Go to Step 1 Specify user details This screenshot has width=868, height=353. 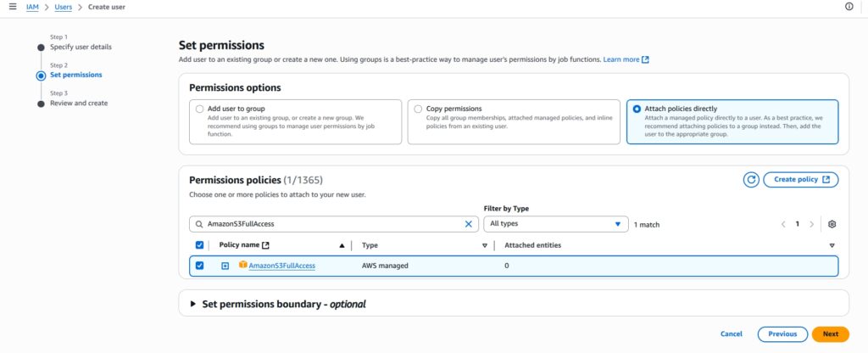pos(81,48)
